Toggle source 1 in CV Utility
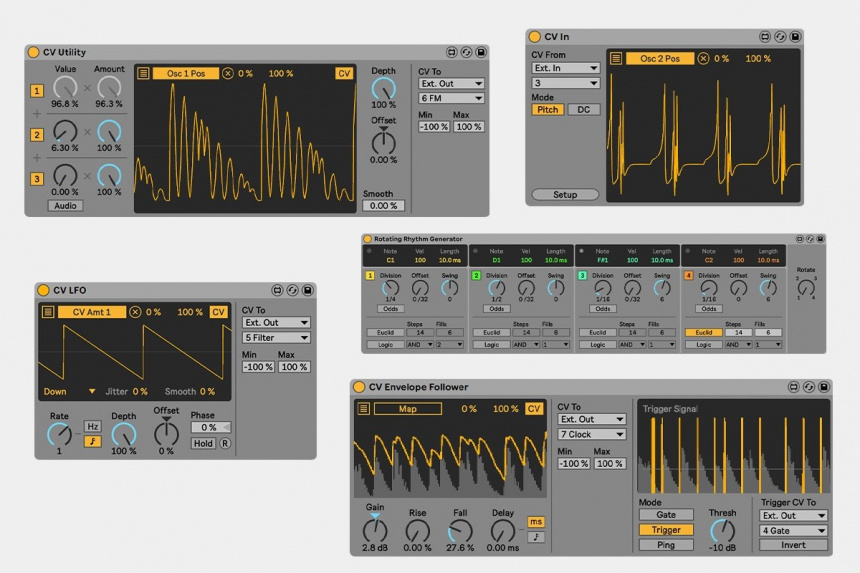 [x=37, y=90]
